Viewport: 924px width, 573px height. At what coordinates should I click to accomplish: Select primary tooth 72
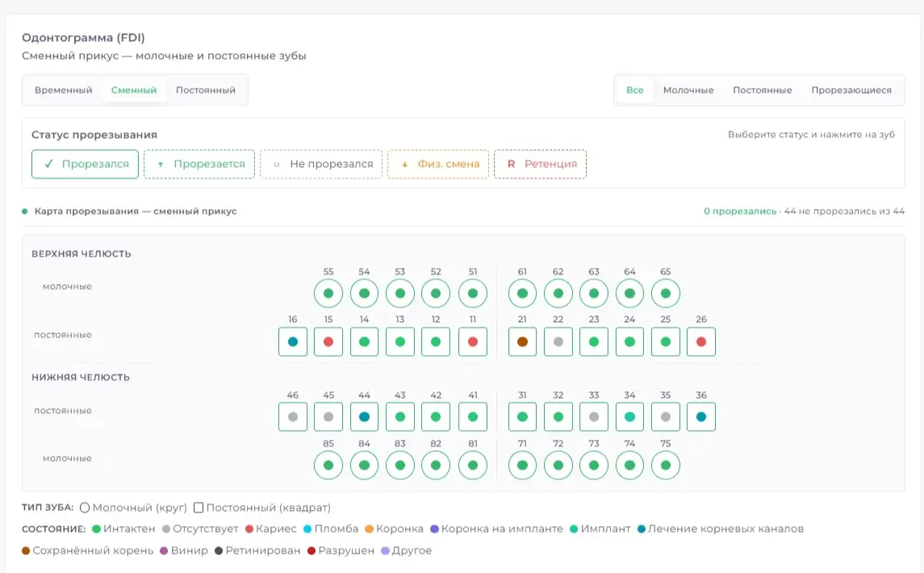click(558, 465)
